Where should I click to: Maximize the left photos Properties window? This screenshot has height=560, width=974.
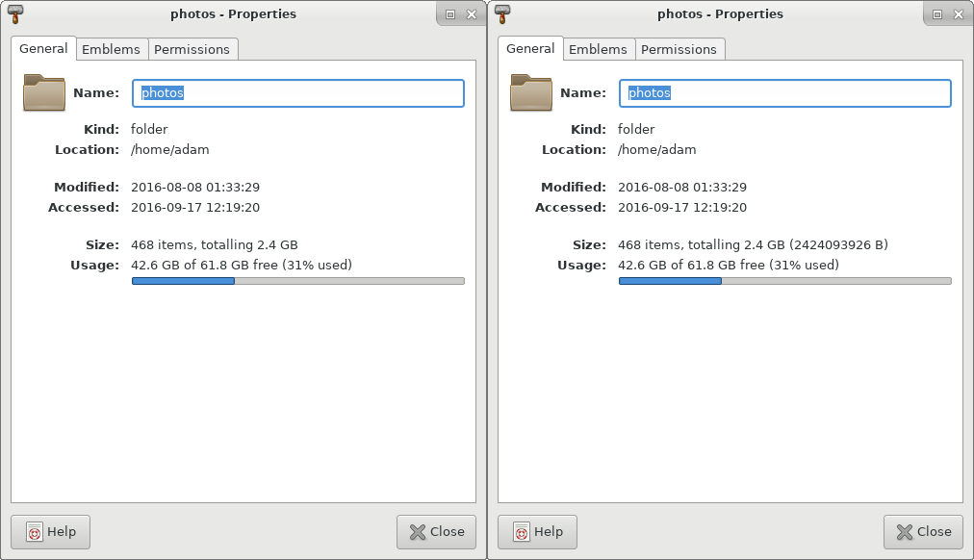[x=450, y=14]
